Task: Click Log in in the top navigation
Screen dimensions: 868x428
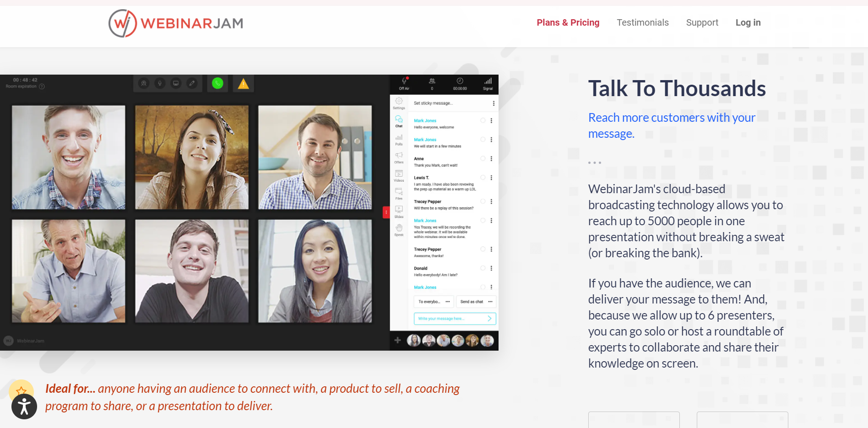Action: 748,22
